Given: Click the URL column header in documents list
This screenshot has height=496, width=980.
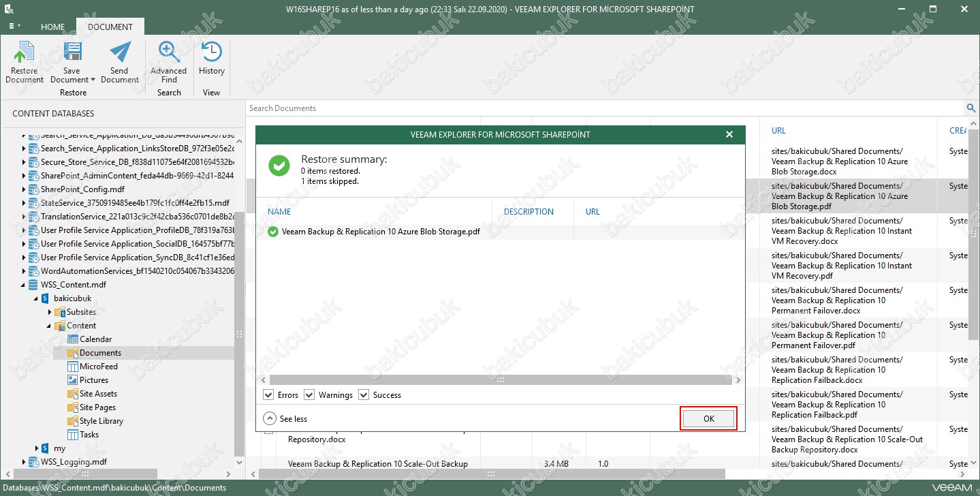Looking at the screenshot, I should [x=778, y=131].
